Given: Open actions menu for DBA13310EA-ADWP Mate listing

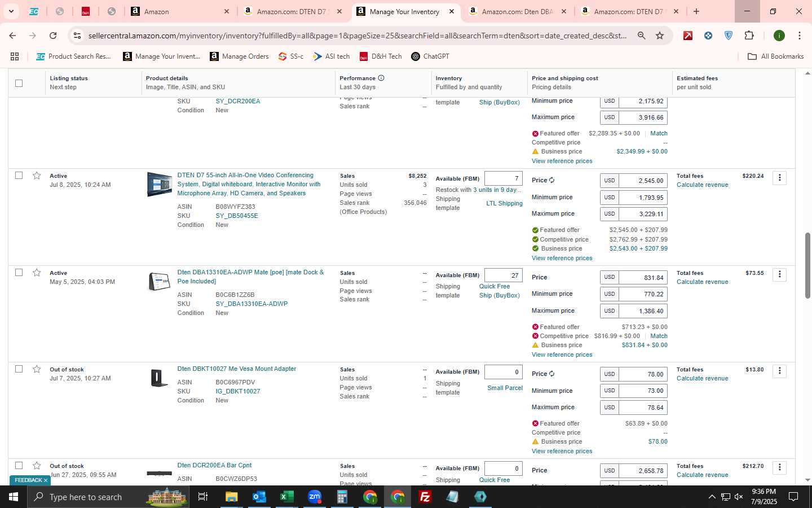Looking at the screenshot, I should 779,274.
